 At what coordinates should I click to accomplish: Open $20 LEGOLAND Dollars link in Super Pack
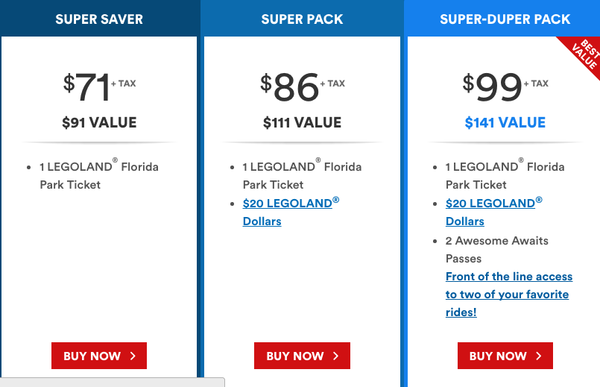click(291, 212)
